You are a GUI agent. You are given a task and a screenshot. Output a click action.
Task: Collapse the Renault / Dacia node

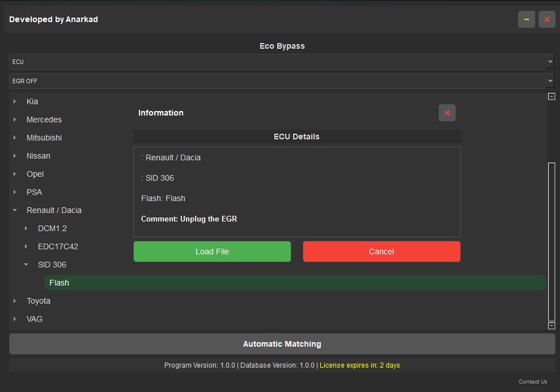tap(15, 210)
